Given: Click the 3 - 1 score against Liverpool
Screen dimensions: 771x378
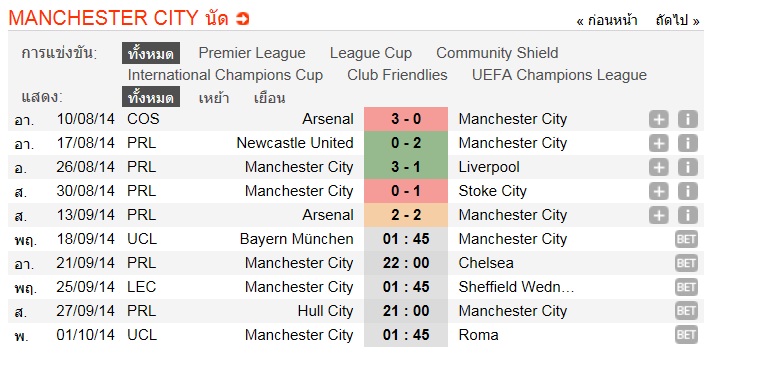Looking at the screenshot, I should tap(406, 167).
